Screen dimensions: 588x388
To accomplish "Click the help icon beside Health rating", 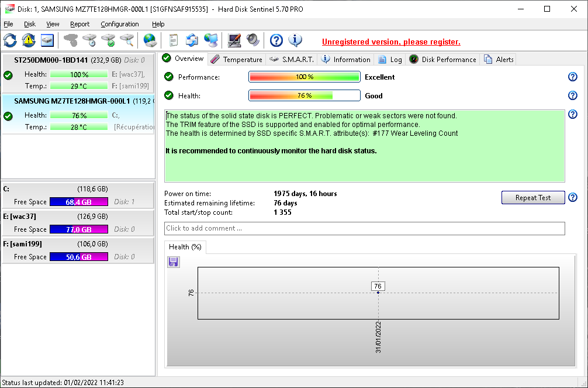I will click(x=573, y=95).
